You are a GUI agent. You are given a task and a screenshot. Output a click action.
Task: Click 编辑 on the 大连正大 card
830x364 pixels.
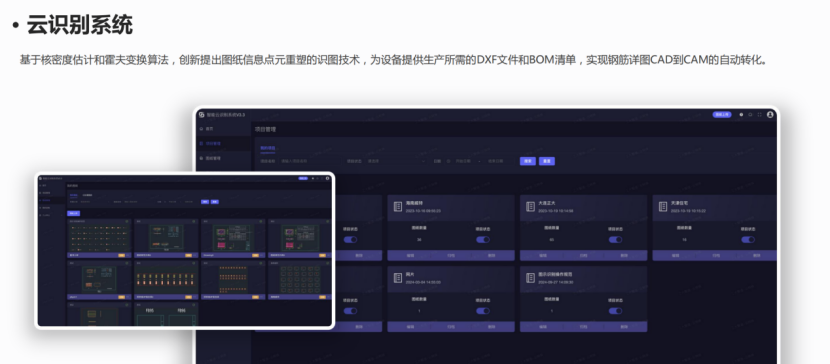543,256
